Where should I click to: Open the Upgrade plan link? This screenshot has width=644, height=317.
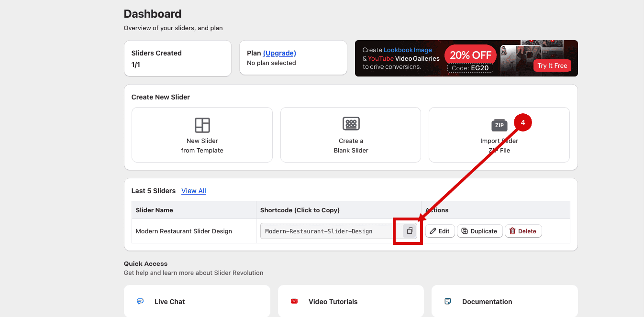(x=279, y=53)
